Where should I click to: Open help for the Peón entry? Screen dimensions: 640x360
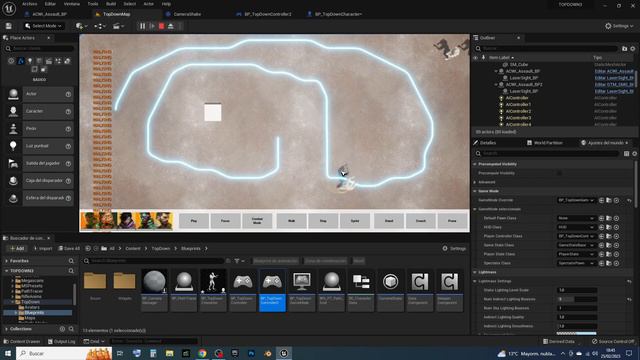point(68,129)
